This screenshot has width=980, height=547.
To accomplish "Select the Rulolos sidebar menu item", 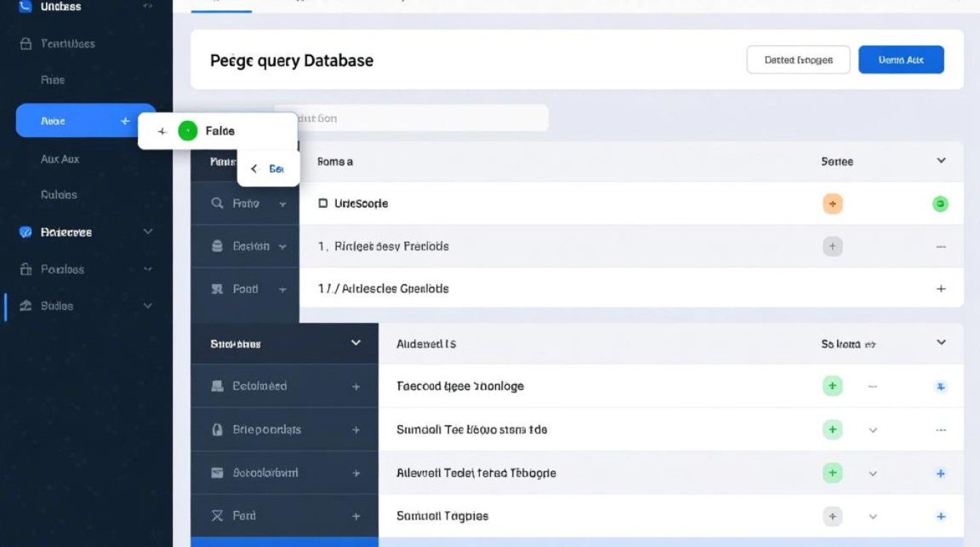I will click(58, 195).
